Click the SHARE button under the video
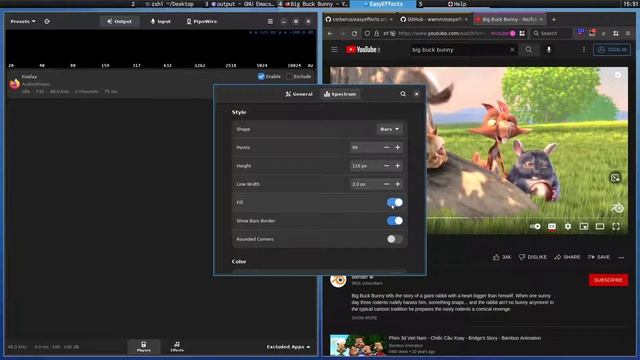 point(567,257)
